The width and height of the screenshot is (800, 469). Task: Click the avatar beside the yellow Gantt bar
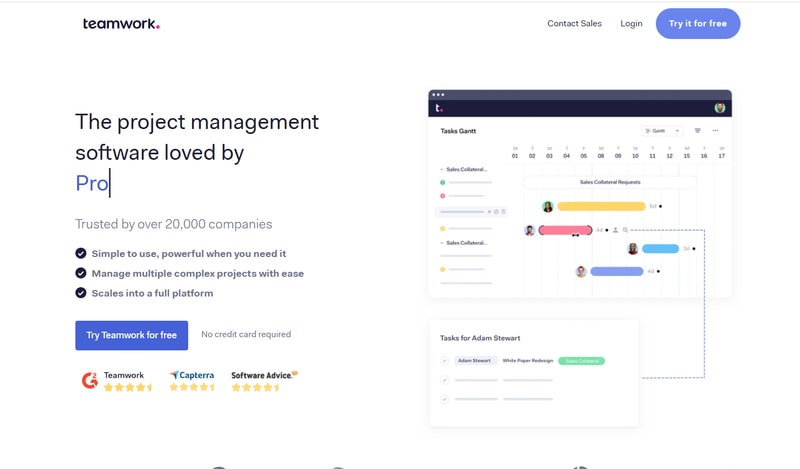click(x=547, y=206)
